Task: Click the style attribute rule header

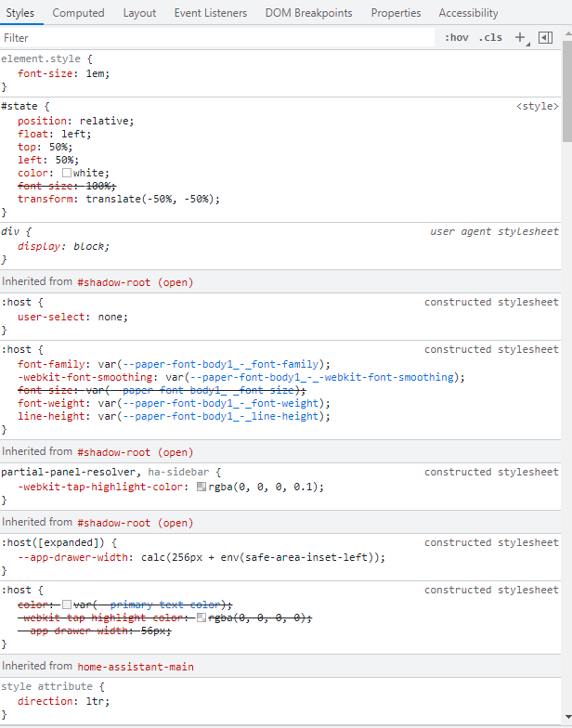Action: [x=46, y=687]
